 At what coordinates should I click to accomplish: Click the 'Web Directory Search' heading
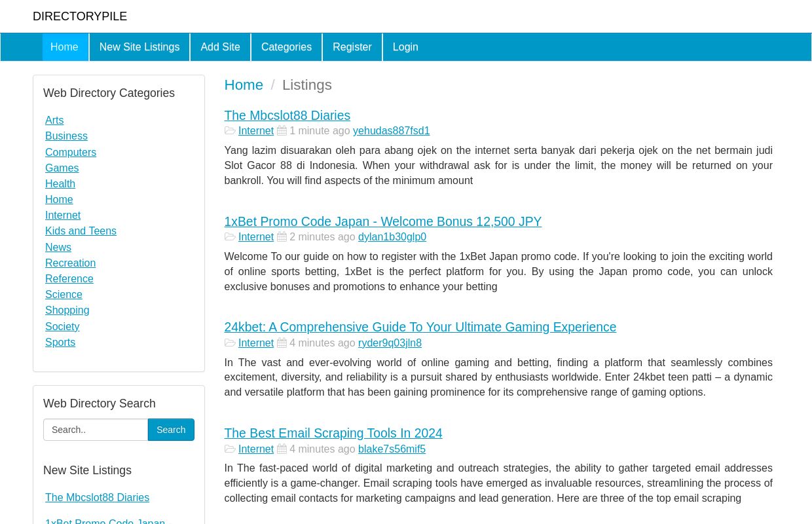[x=100, y=403]
